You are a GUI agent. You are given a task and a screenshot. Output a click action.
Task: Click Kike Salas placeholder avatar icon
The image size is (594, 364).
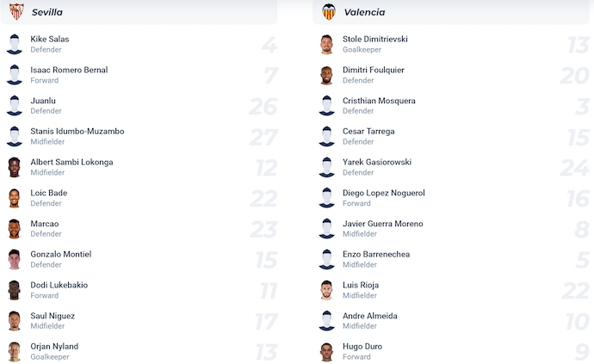pos(14,45)
